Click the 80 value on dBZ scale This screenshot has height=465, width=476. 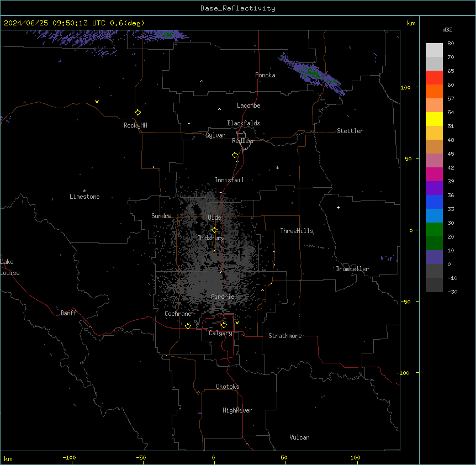[x=451, y=44]
